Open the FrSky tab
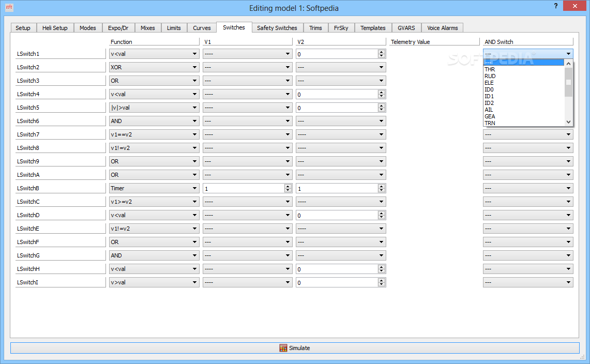Image resolution: width=590 pixels, height=364 pixels. [341, 28]
